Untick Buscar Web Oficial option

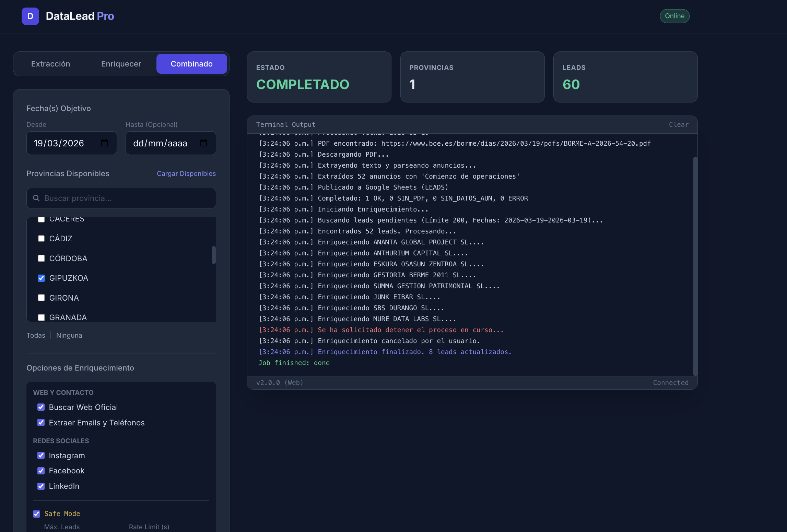(41, 407)
